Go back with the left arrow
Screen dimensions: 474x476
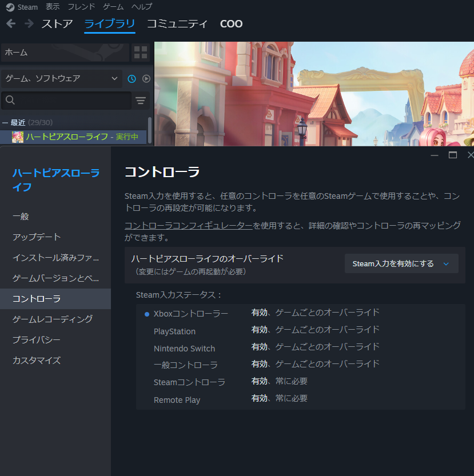tap(11, 23)
